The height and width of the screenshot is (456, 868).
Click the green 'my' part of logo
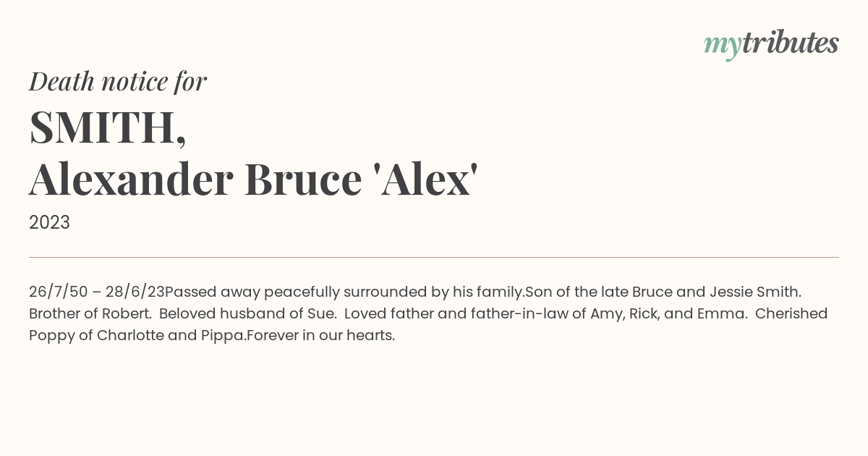(723, 46)
